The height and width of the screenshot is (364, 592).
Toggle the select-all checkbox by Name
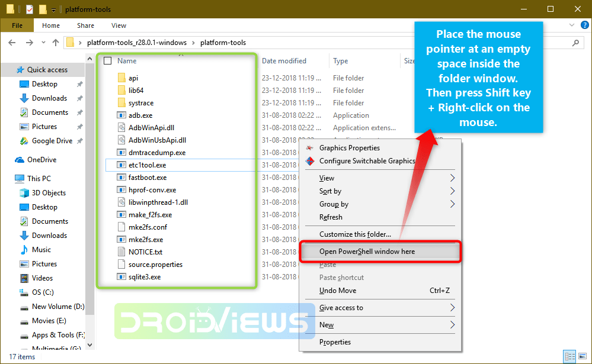pyautogui.click(x=108, y=61)
